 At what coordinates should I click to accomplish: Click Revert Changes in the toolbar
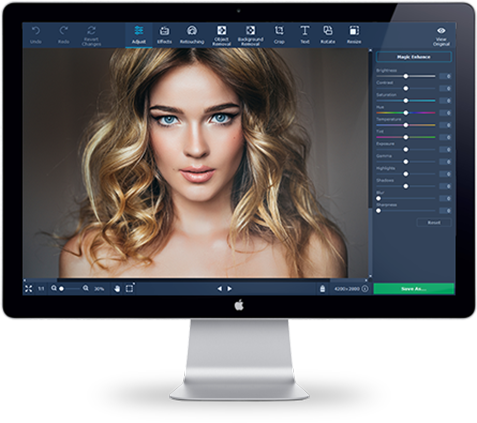click(91, 35)
